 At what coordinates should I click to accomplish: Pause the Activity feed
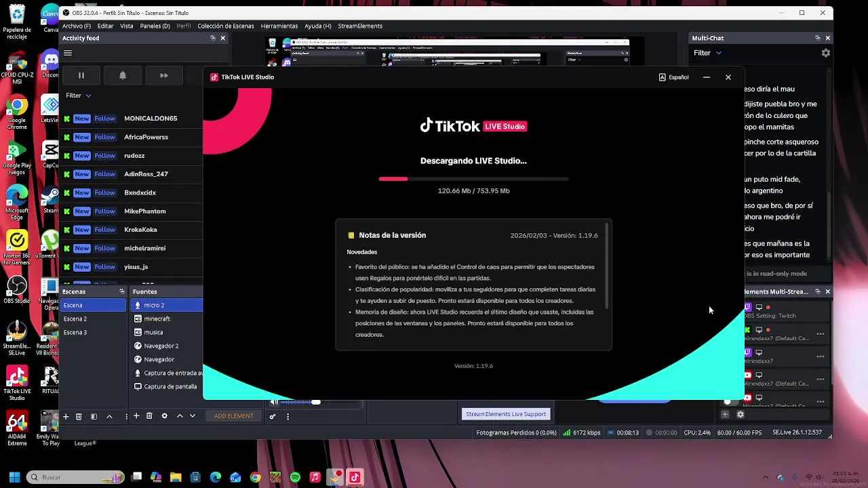[x=81, y=75]
